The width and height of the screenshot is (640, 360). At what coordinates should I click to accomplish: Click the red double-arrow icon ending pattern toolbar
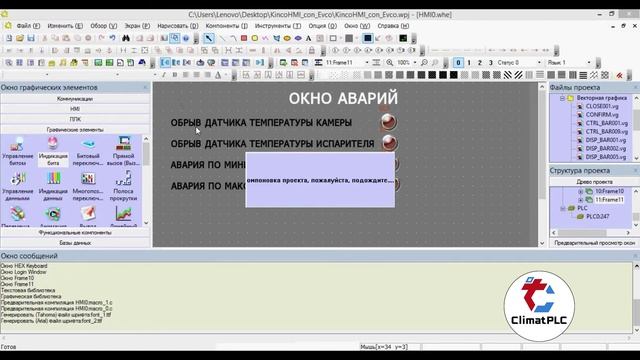pos(620,75)
